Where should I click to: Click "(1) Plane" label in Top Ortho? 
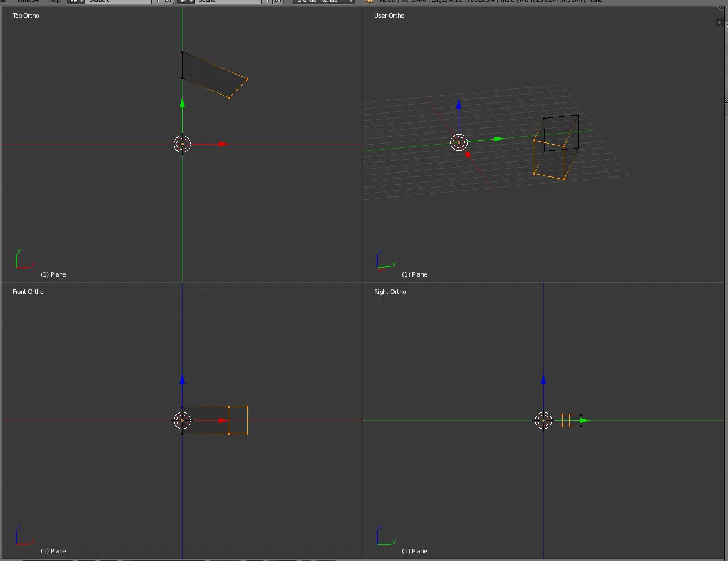[x=53, y=274]
